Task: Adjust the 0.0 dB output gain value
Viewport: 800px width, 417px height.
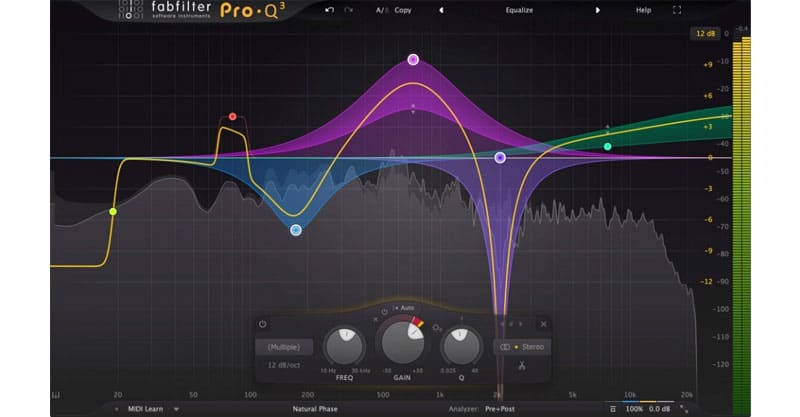Action: [659, 409]
